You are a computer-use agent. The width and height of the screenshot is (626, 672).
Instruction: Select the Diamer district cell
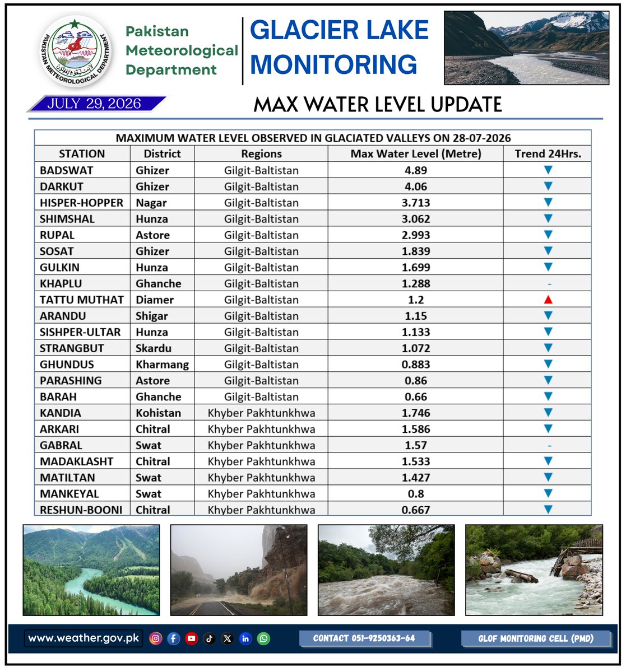click(162, 300)
